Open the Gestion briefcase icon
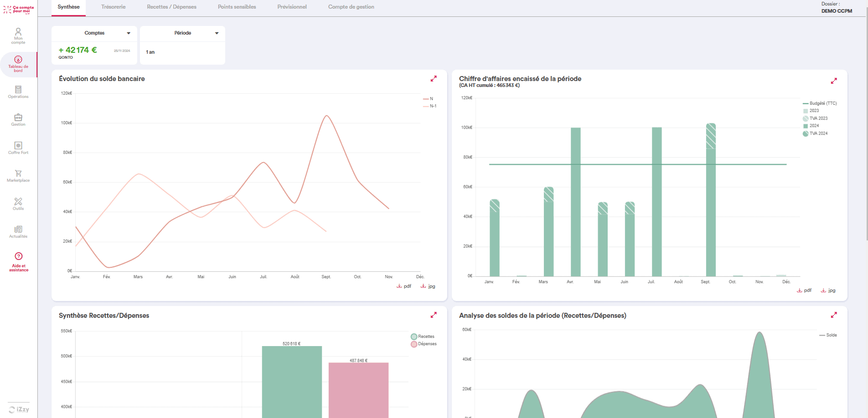Viewport: 868px width, 418px height. click(x=18, y=120)
